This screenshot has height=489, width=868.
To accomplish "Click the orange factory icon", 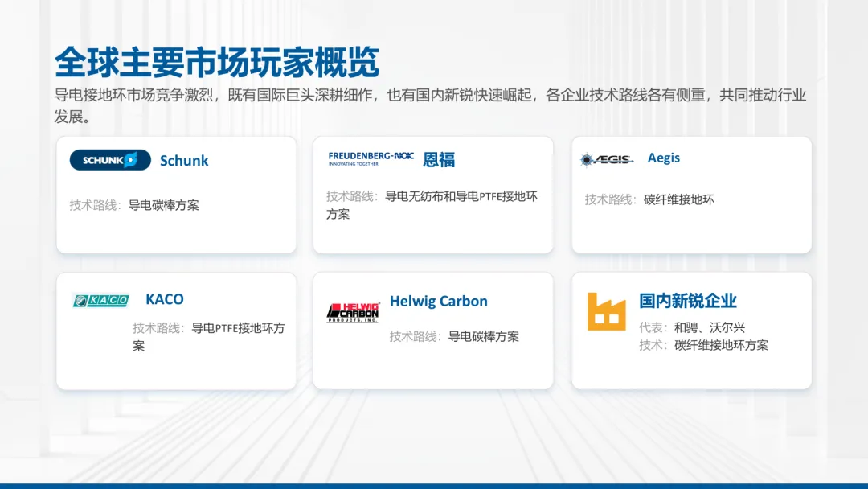I will pos(606,312).
